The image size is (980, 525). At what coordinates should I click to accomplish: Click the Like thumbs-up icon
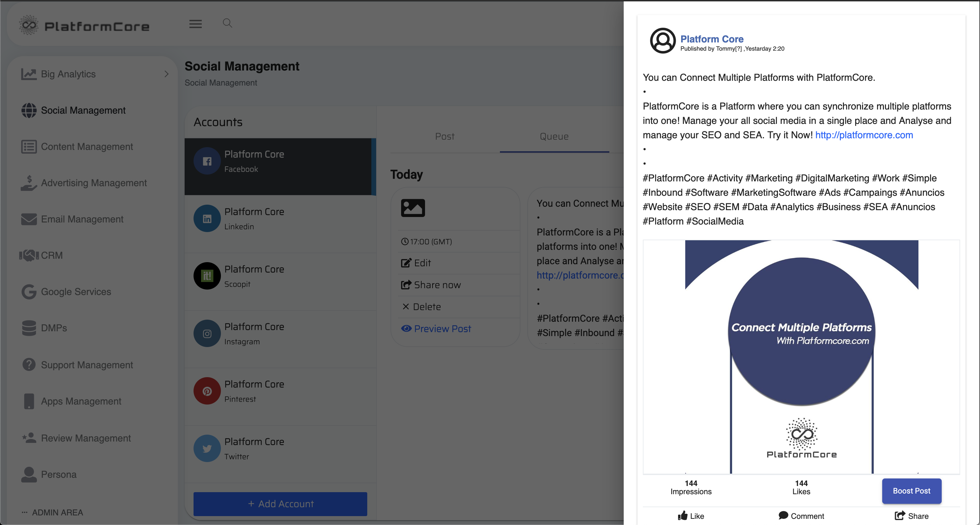pyautogui.click(x=683, y=515)
